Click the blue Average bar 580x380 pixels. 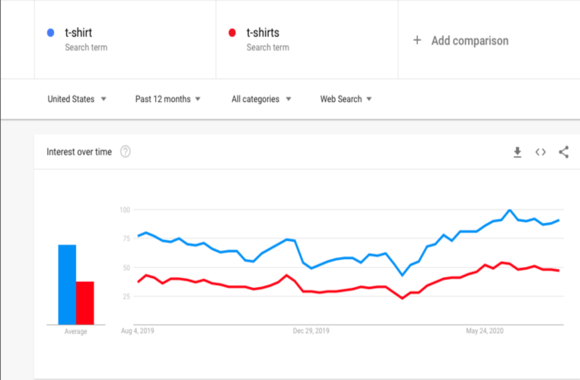67,285
